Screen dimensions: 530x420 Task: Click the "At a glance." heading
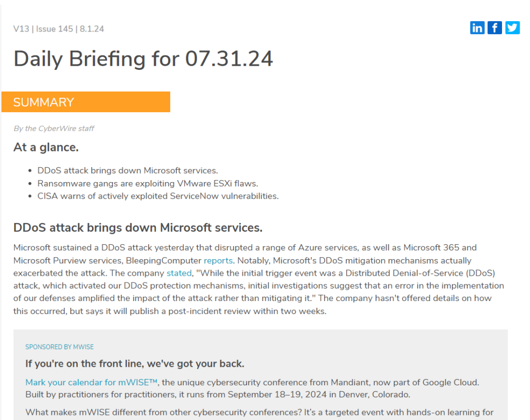click(46, 147)
